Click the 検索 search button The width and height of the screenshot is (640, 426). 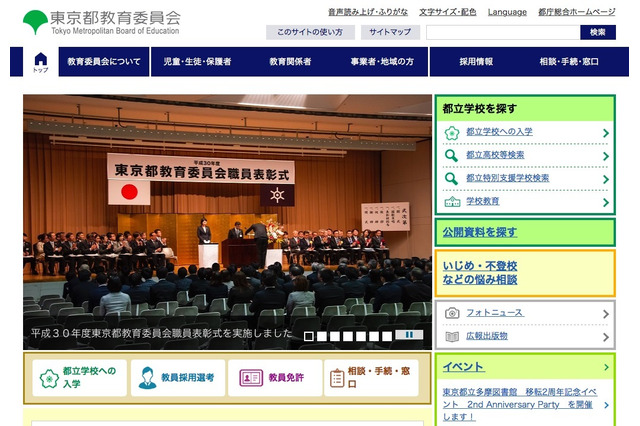click(598, 32)
